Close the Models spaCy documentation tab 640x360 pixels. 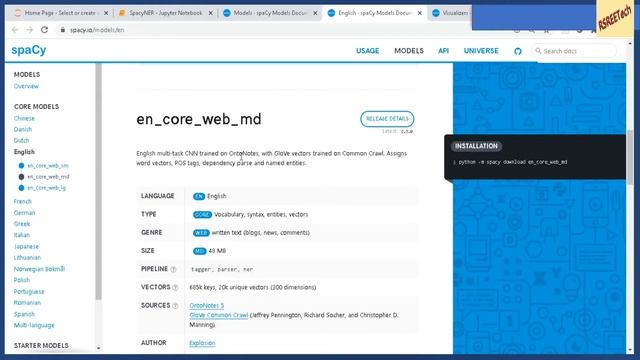click(315, 13)
